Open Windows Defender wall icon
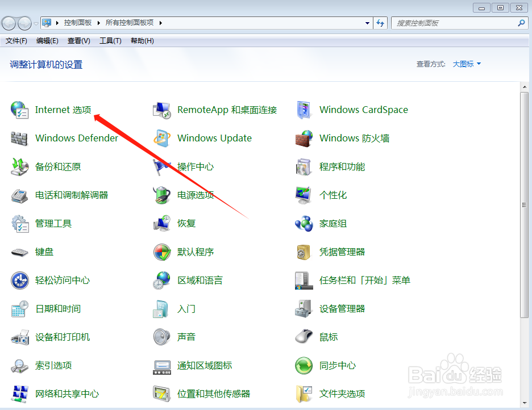This screenshot has height=410, width=532. tap(19, 138)
